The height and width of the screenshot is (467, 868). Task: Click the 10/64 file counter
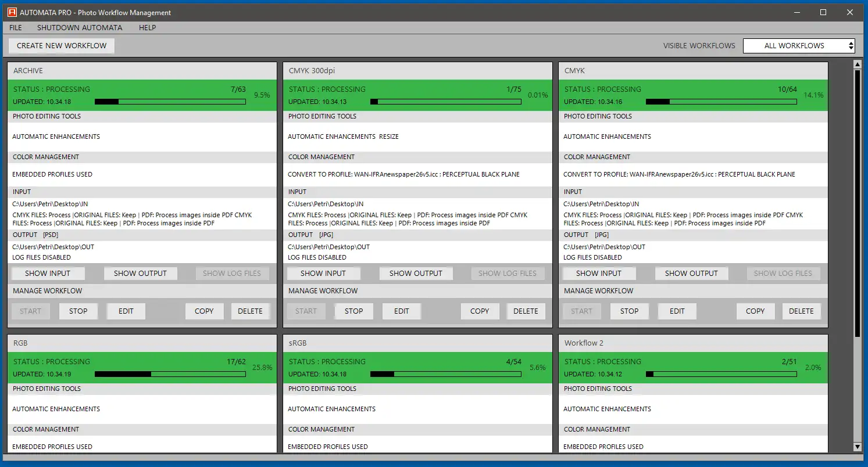pos(788,89)
